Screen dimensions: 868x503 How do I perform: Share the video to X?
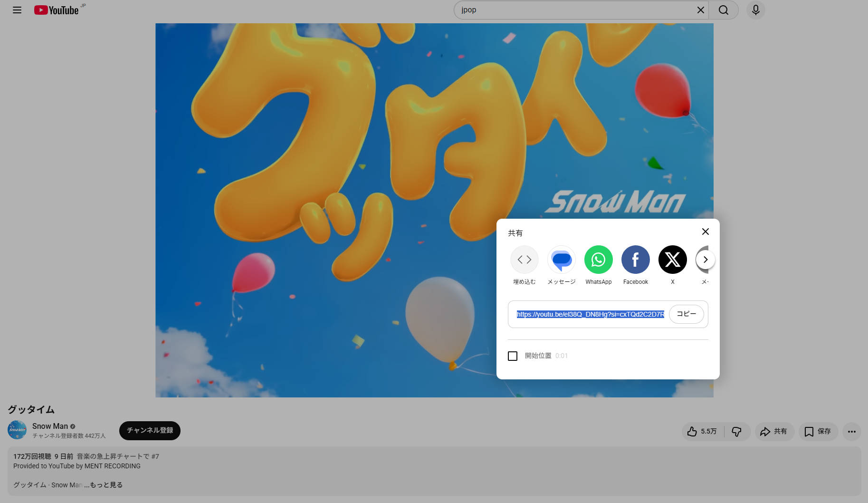coord(673,260)
